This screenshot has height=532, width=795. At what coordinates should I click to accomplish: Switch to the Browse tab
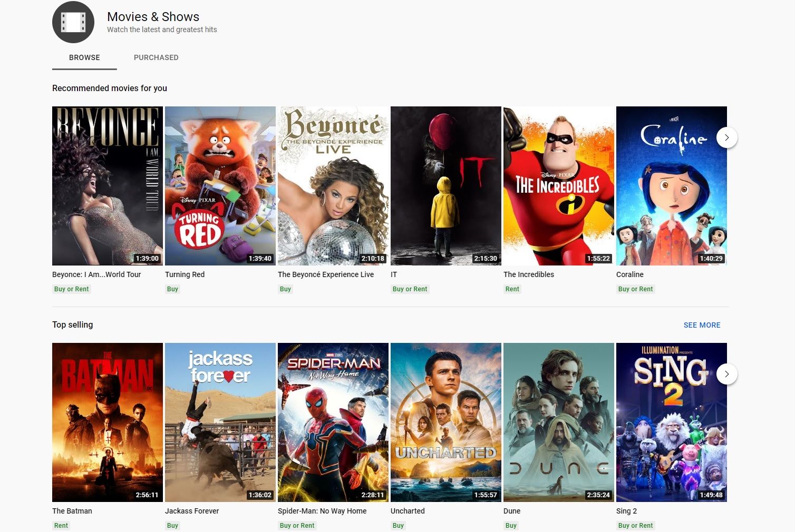tap(84, 57)
